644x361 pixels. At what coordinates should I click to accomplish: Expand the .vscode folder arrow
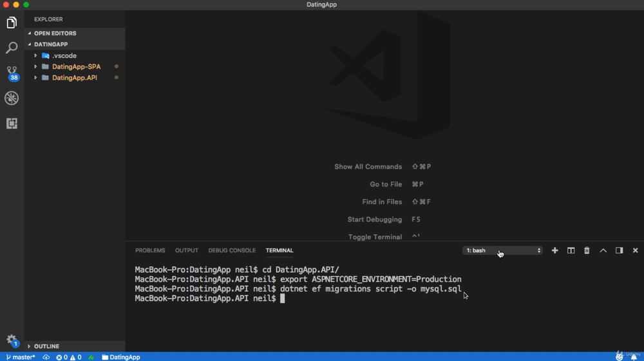click(35, 55)
